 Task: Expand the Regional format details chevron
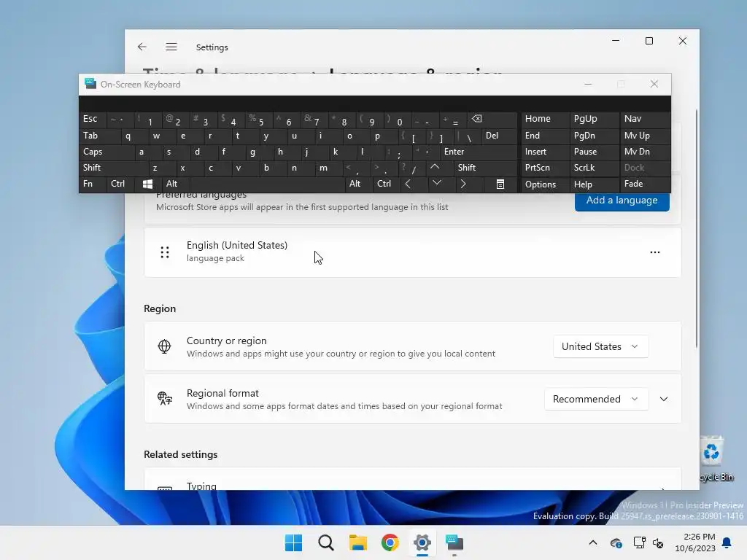click(x=664, y=399)
